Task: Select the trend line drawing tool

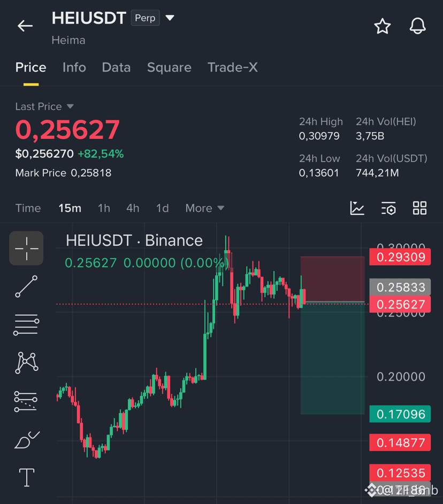Action: click(26, 286)
